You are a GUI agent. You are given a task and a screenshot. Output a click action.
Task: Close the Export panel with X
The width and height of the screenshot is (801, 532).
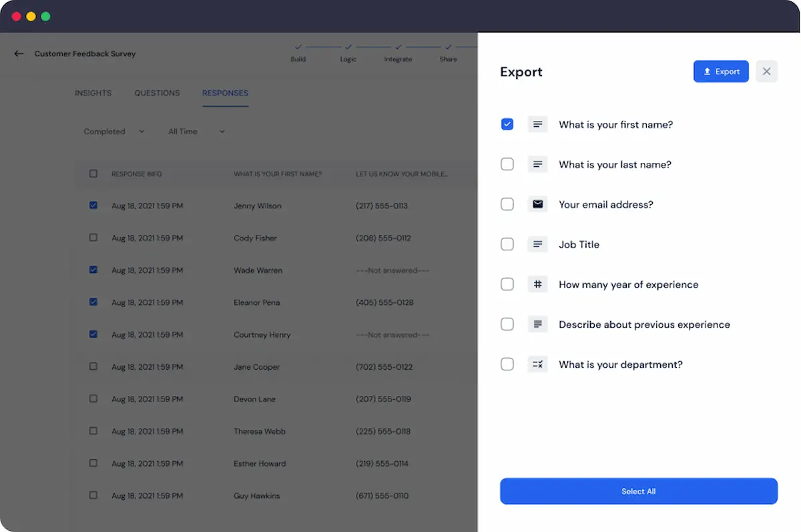pyautogui.click(x=766, y=71)
